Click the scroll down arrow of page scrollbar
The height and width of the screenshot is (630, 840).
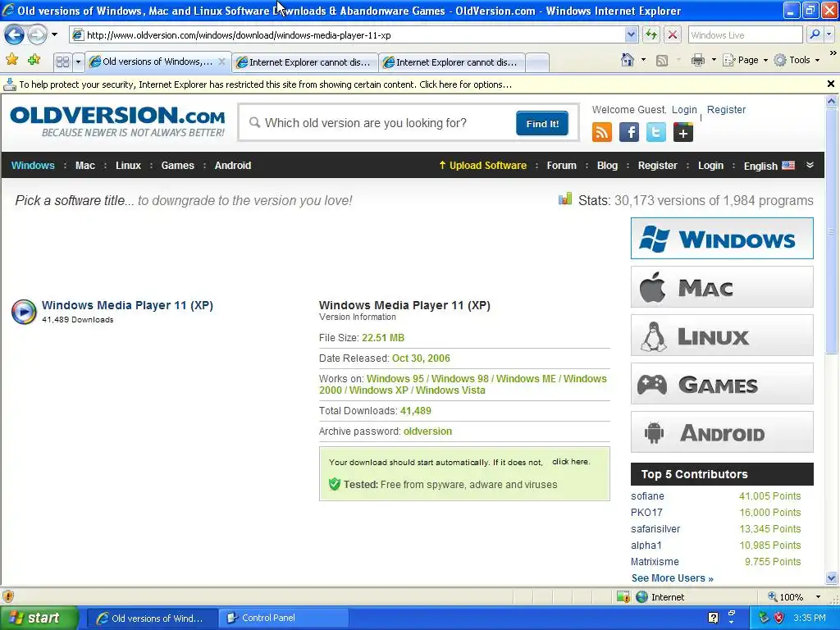coord(831,578)
